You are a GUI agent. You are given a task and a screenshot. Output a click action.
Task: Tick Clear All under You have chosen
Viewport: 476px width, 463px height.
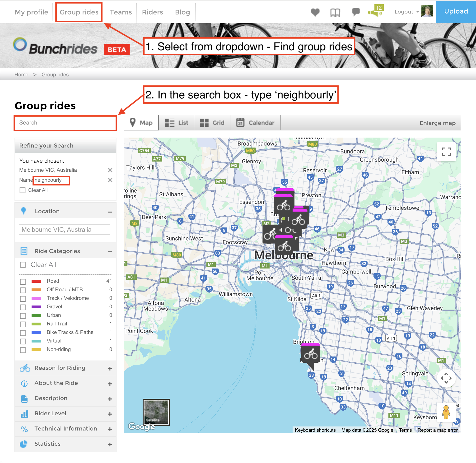point(23,190)
